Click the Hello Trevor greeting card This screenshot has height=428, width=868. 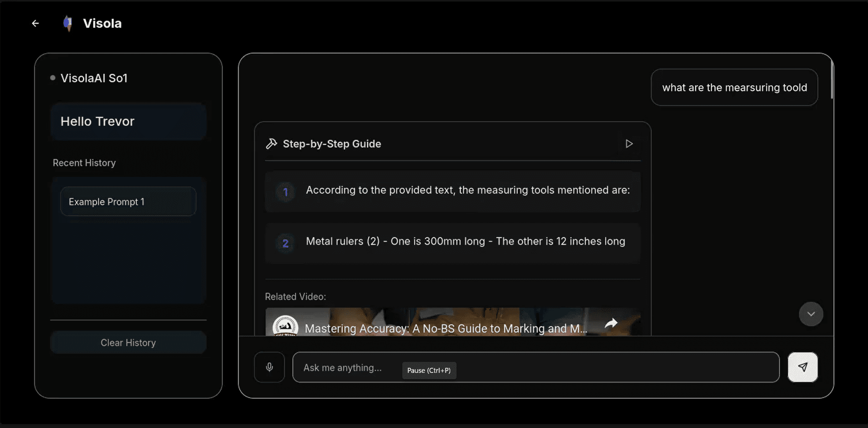(x=128, y=121)
